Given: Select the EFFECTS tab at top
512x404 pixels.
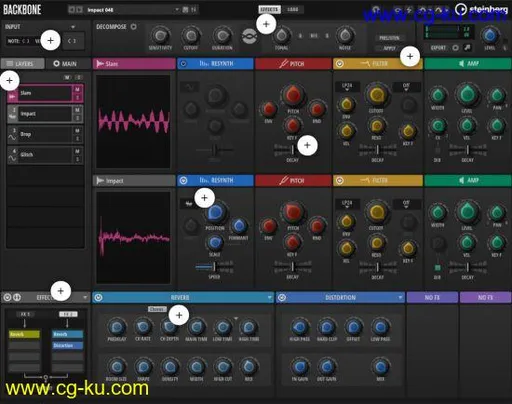Looking at the screenshot, I should click(269, 10).
